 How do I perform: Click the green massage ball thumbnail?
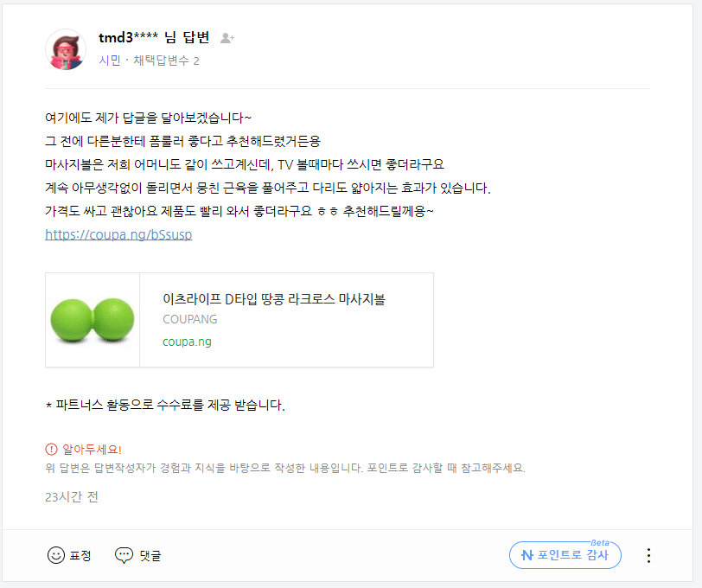coord(93,320)
